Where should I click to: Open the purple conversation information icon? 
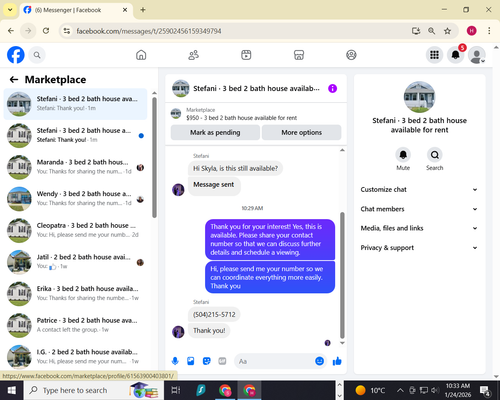[332, 88]
